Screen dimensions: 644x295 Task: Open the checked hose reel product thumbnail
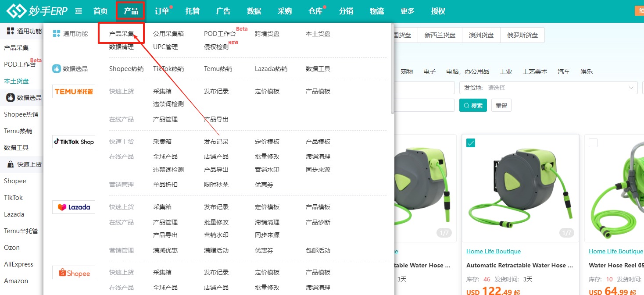click(x=520, y=188)
